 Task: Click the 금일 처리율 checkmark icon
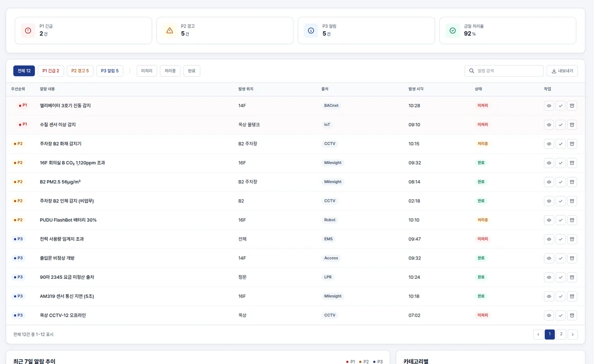pyautogui.click(x=453, y=31)
